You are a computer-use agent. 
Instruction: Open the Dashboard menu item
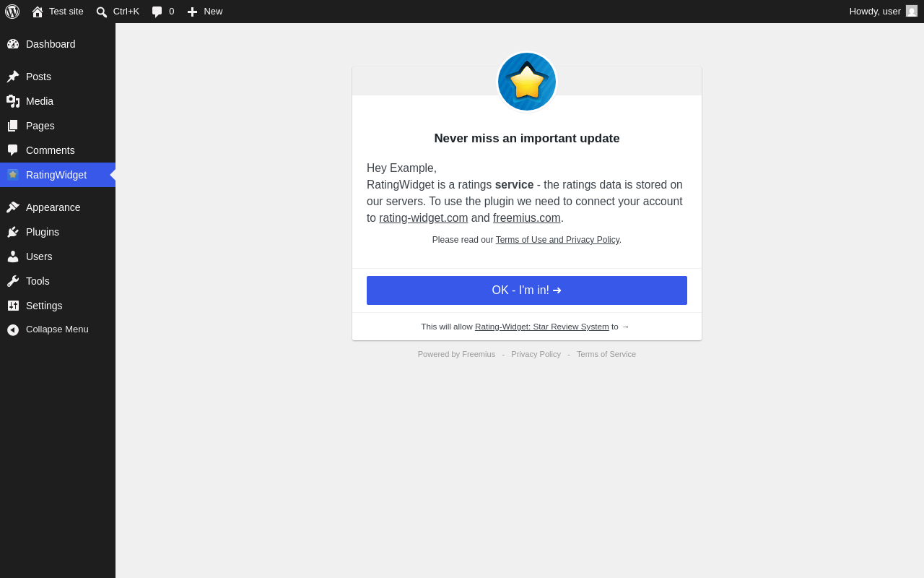[x=58, y=44]
